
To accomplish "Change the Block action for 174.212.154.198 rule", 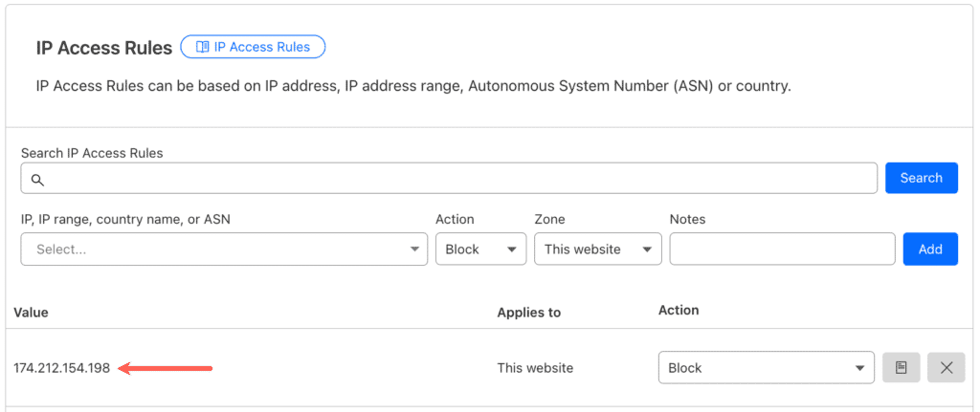I will [x=766, y=368].
